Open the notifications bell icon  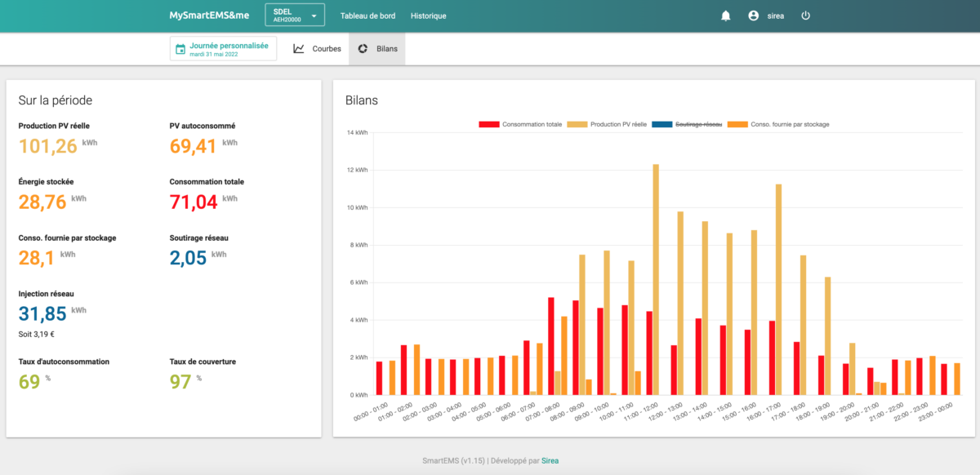(725, 16)
